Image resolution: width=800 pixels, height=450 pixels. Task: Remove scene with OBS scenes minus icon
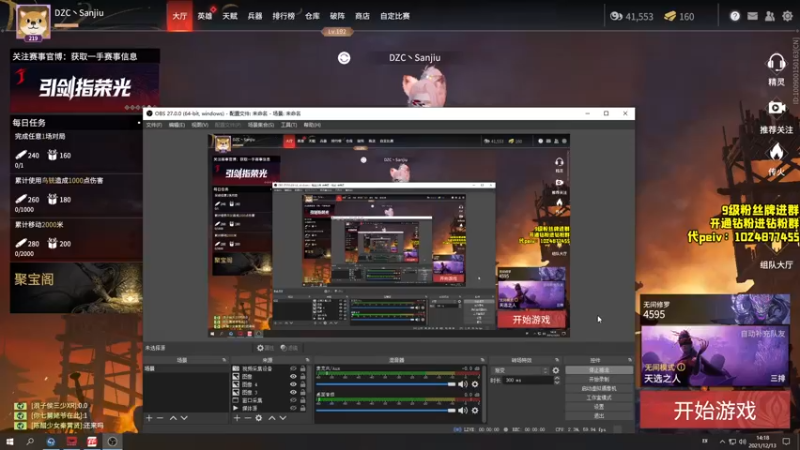[x=160, y=418]
